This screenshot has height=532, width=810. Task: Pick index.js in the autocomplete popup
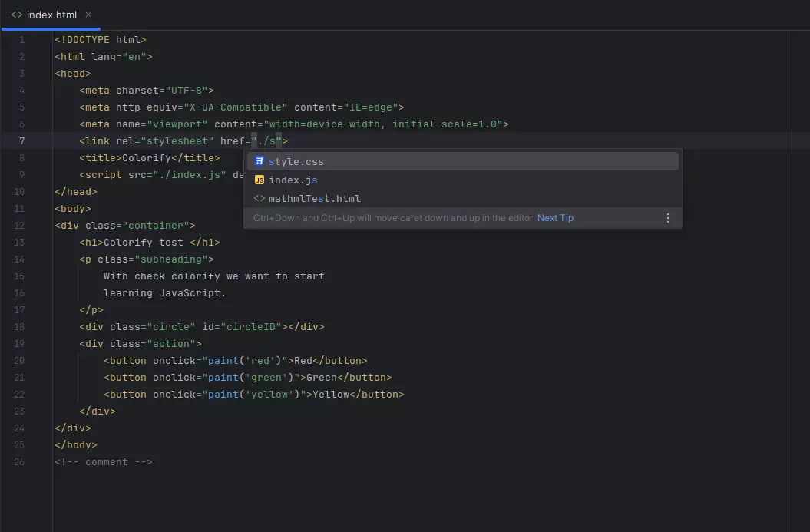click(293, 180)
